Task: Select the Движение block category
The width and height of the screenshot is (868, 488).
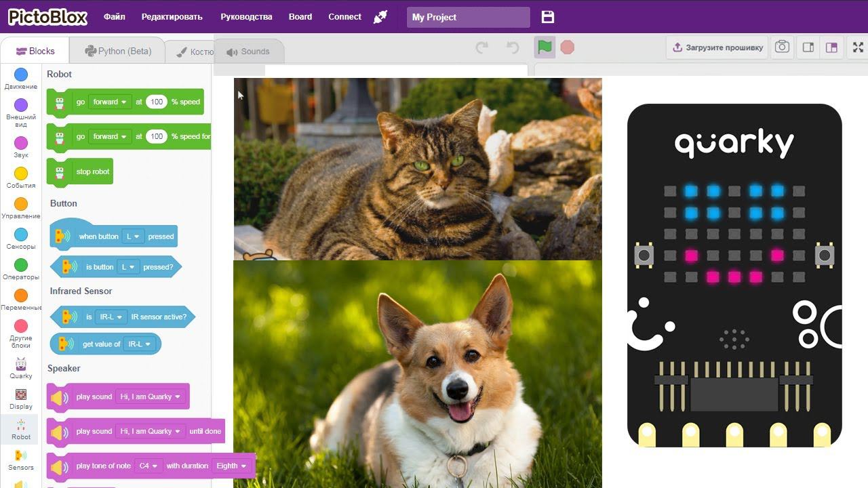Action: click(21, 79)
